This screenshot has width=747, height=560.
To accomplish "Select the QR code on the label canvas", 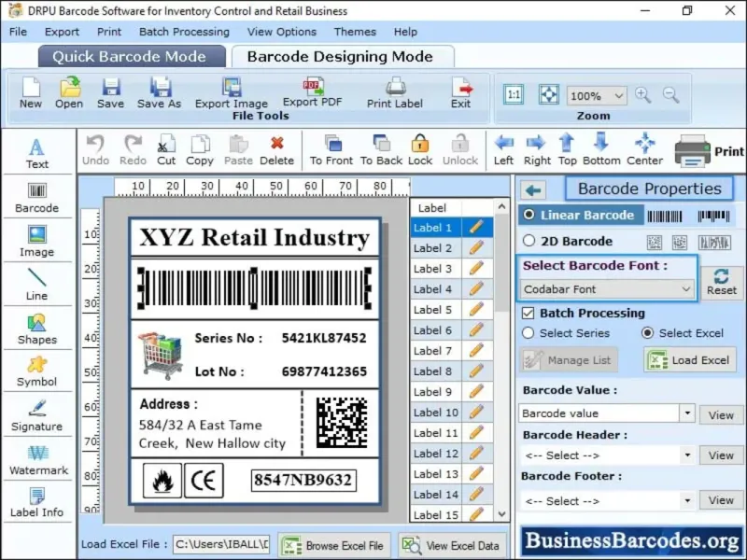I will tap(342, 423).
